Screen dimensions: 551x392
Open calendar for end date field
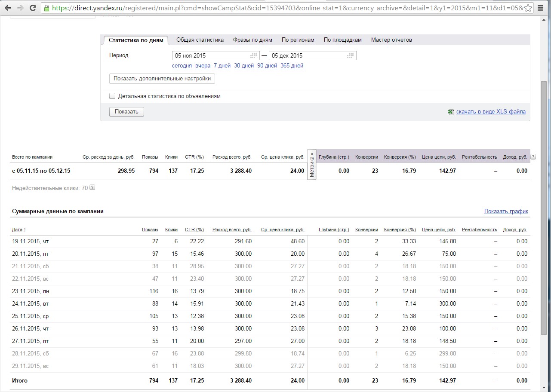351,55
